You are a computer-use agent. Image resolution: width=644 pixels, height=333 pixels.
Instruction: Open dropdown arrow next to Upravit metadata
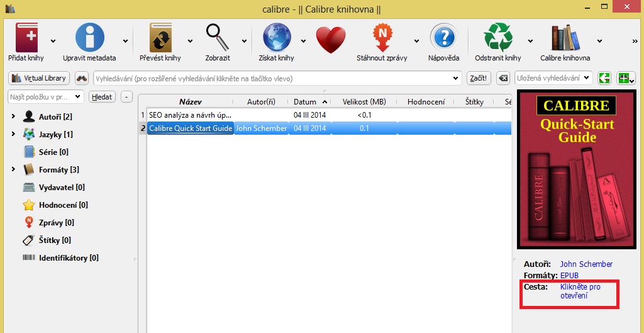125,41
